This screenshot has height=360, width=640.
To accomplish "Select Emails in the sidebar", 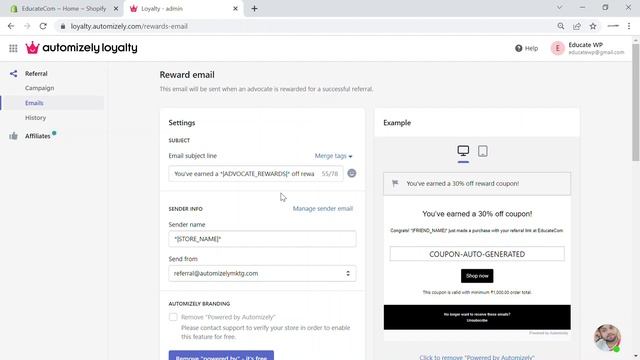I will pos(34,103).
